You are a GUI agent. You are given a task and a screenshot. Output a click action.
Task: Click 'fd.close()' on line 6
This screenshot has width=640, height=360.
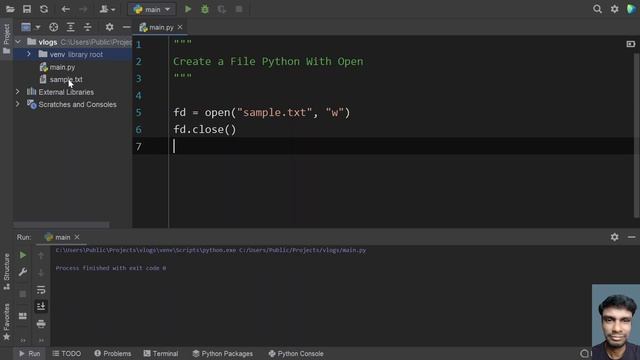pyautogui.click(x=204, y=130)
